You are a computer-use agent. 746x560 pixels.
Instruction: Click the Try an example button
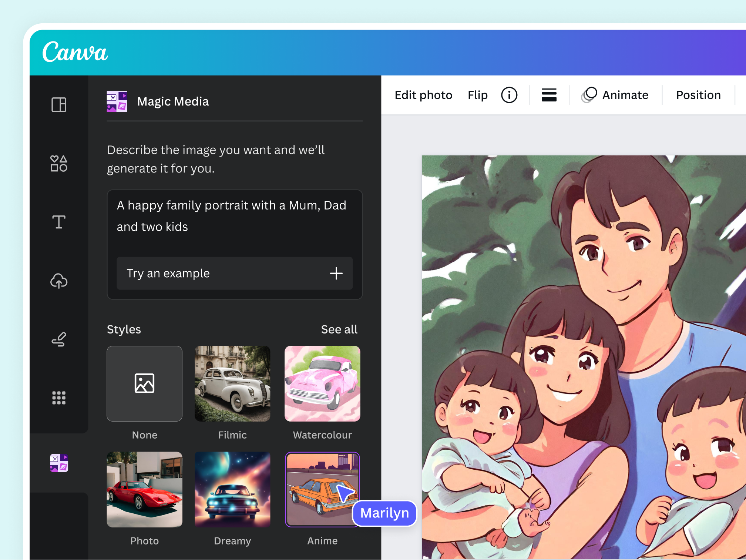coord(234,274)
